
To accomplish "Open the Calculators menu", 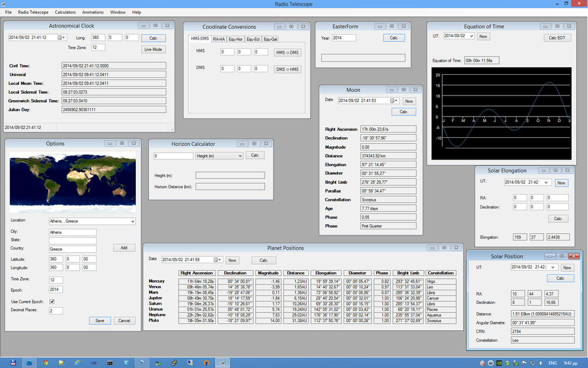I will pyautogui.click(x=65, y=12).
